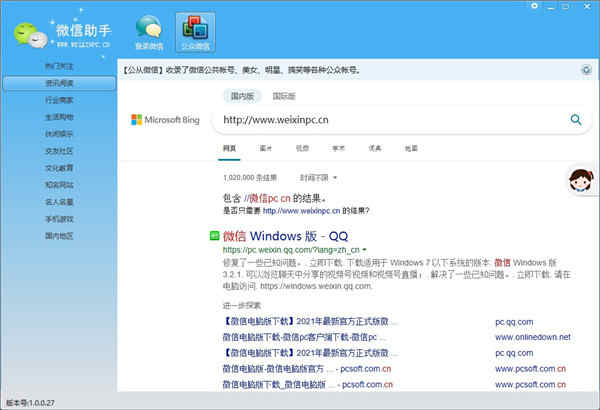Click the green favicon beside 微信 Windows 版
This screenshot has height=410, width=600.
pyautogui.click(x=214, y=236)
